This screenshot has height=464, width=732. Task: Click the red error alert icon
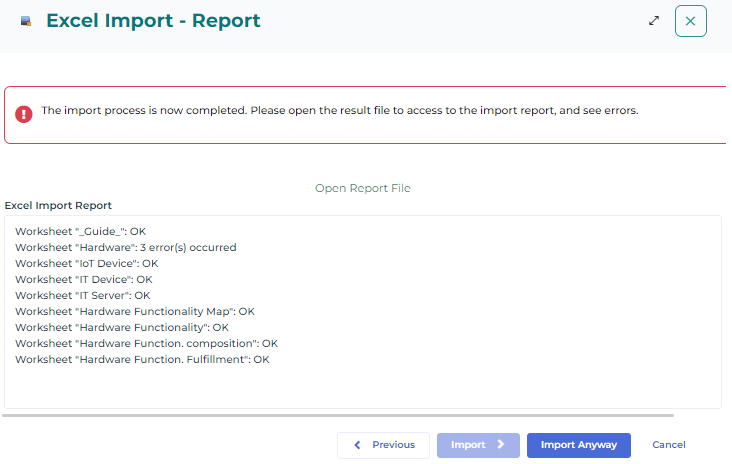[24, 112]
